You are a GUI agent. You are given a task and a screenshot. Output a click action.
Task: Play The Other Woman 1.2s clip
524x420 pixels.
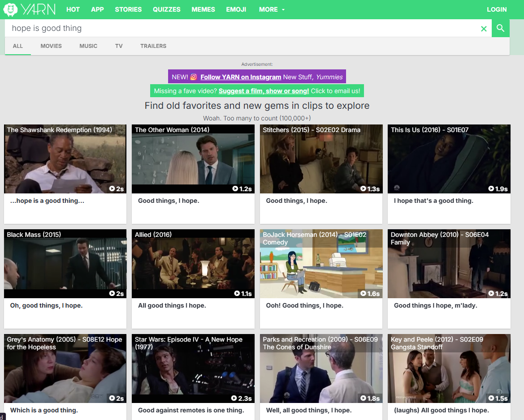pos(193,159)
